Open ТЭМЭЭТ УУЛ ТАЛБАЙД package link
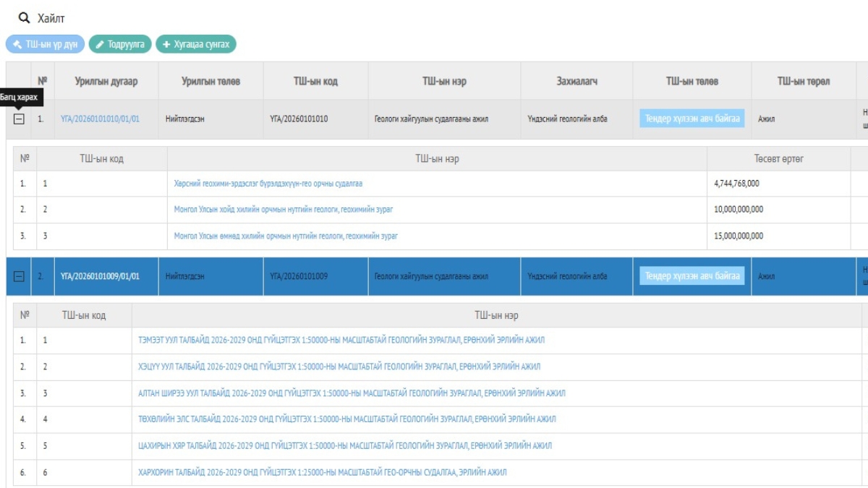Screen dimensions: 868x488 341,341
